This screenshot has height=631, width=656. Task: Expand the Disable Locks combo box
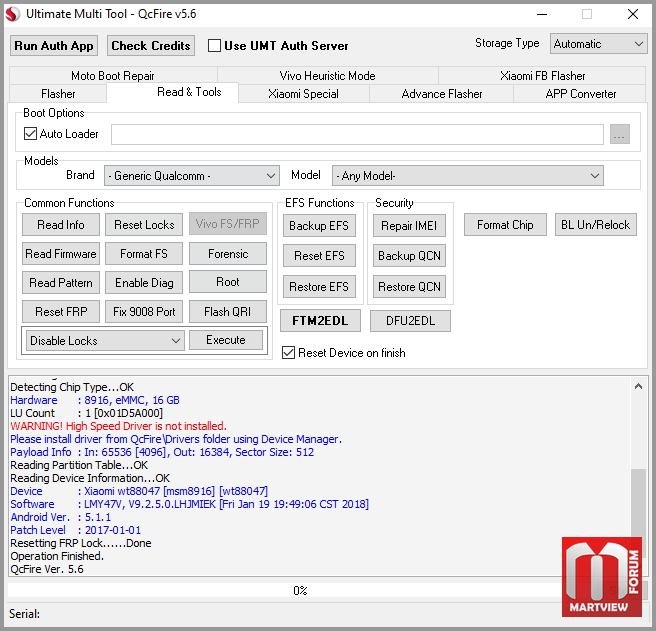point(105,341)
